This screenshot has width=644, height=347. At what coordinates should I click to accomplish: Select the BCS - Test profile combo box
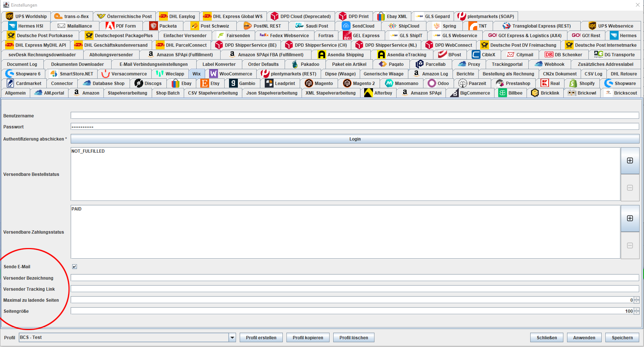click(x=127, y=337)
